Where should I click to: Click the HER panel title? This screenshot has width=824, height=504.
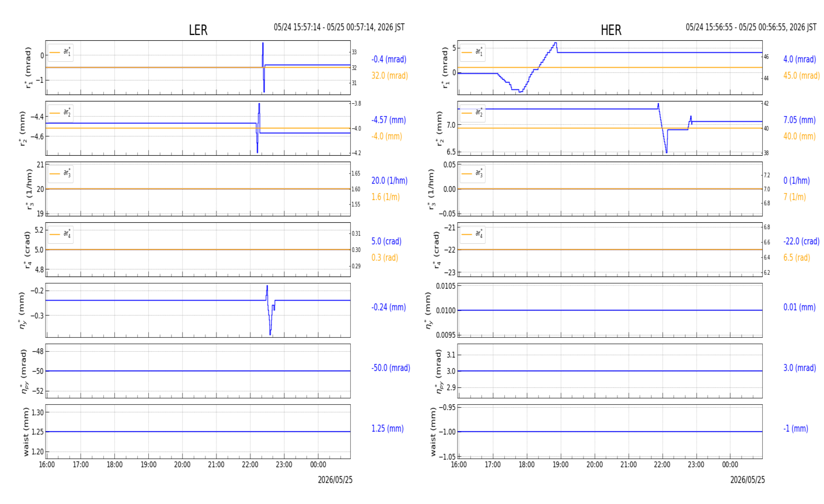(x=611, y=30)
